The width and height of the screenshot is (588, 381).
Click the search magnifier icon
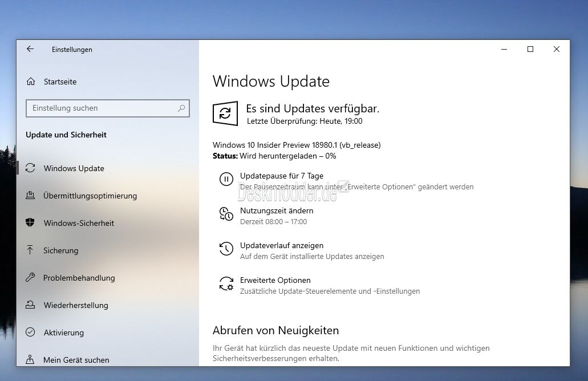click(x=181, y=108)
